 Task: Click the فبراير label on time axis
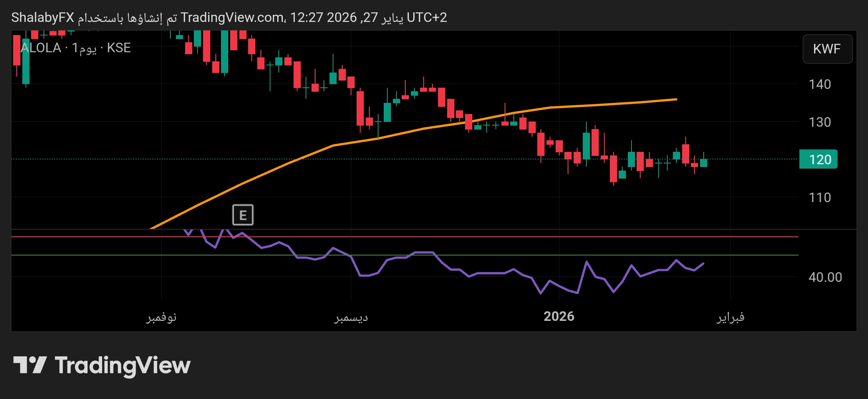coord(730,317)
